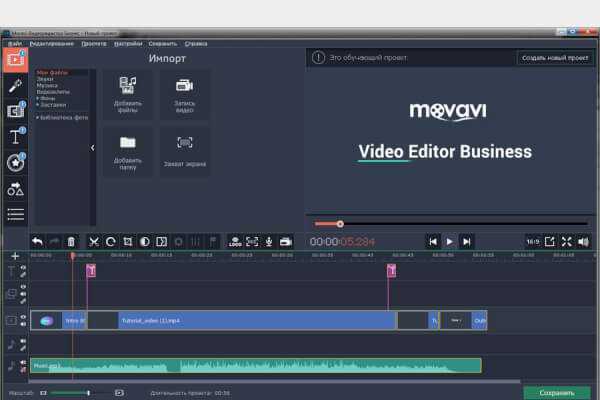Click the timeline Масштаб zoom slider
Screen dimensions: 600x400
click(x=80, y=393)
